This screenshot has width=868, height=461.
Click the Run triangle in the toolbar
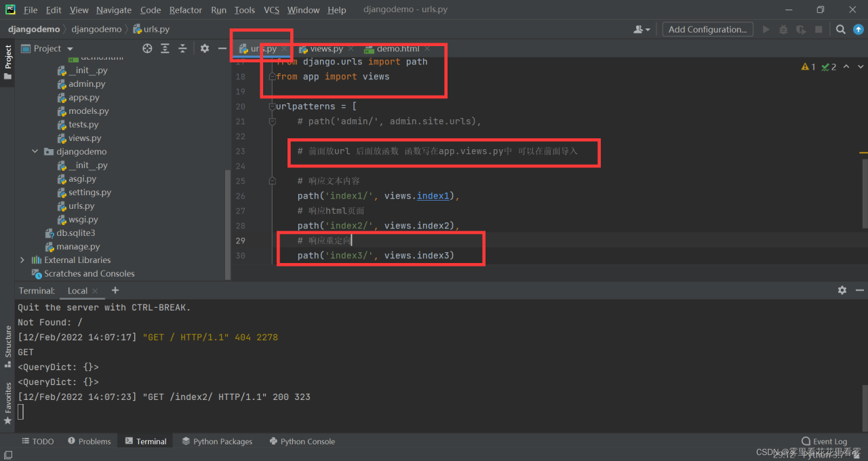tap(766, 29)
